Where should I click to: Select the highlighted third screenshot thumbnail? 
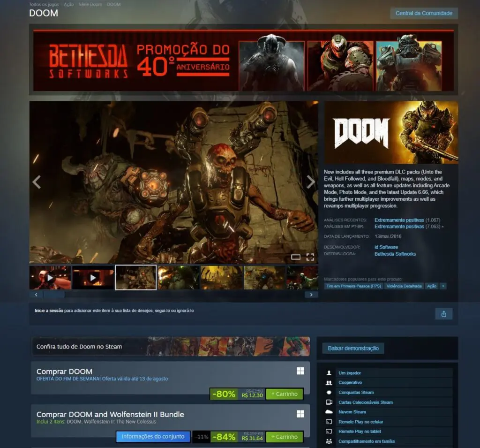tap(136, 278)
